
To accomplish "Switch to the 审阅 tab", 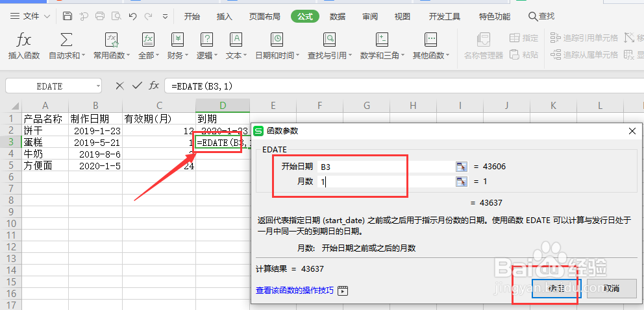I will click(369, 16).
